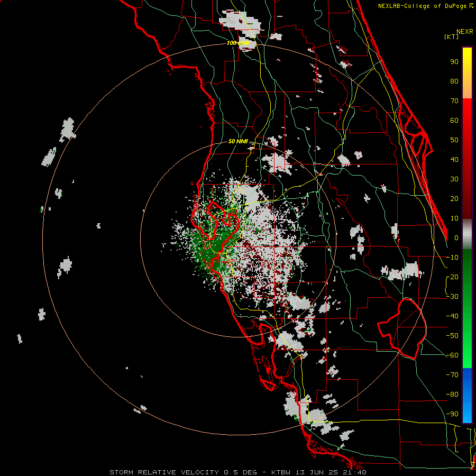Click the positive 40 scale value
This screenshot has height=476, width=476.
coord(454,160)
